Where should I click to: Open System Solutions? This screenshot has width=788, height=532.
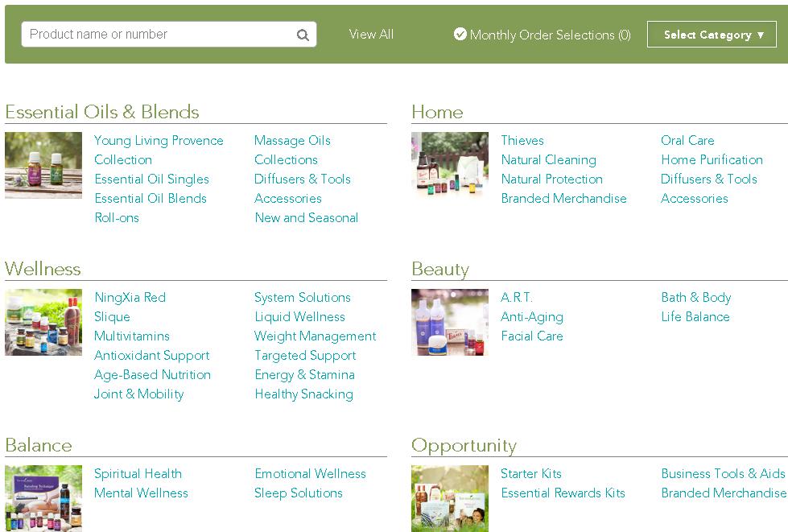click(302, 298)
